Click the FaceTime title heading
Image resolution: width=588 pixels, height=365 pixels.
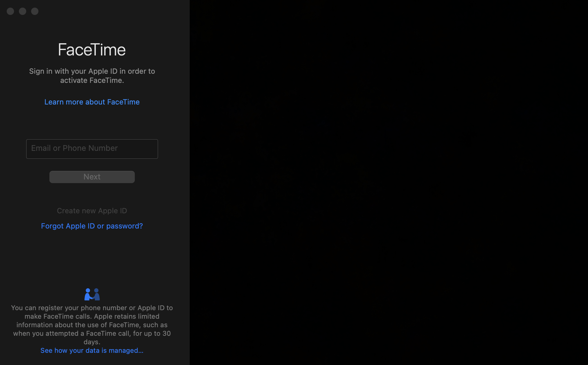[x=92, y=49]
